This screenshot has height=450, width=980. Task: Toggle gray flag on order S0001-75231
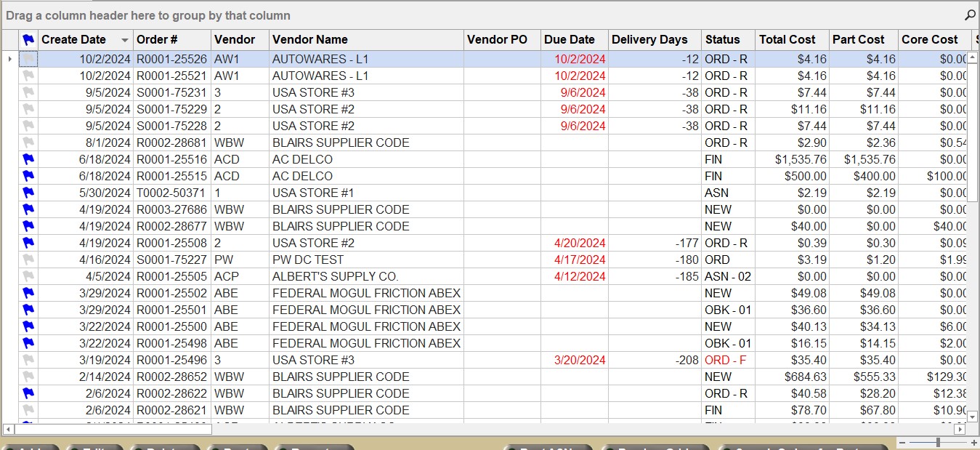28,92
